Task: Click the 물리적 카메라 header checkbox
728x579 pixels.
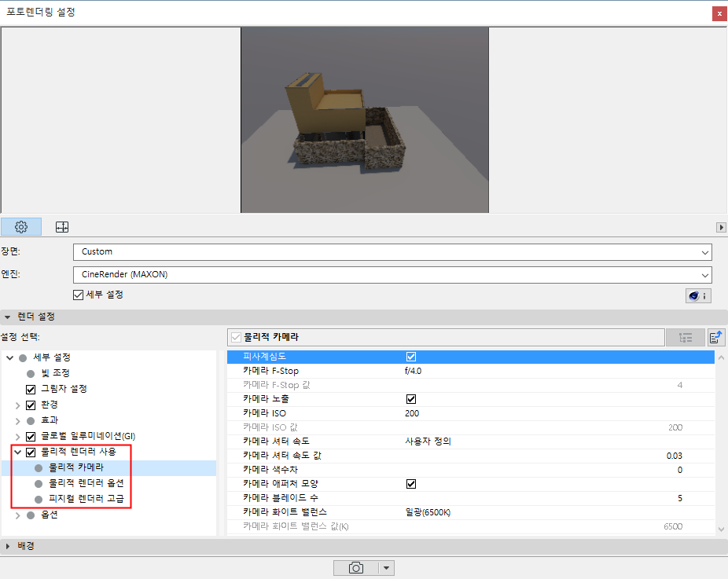Action: [236, 338]
